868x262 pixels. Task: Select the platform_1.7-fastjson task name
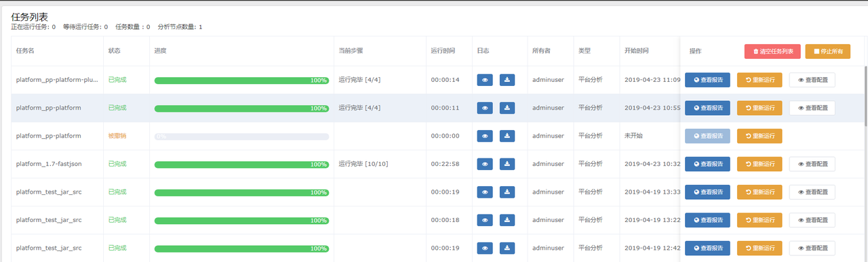(49, 164)
